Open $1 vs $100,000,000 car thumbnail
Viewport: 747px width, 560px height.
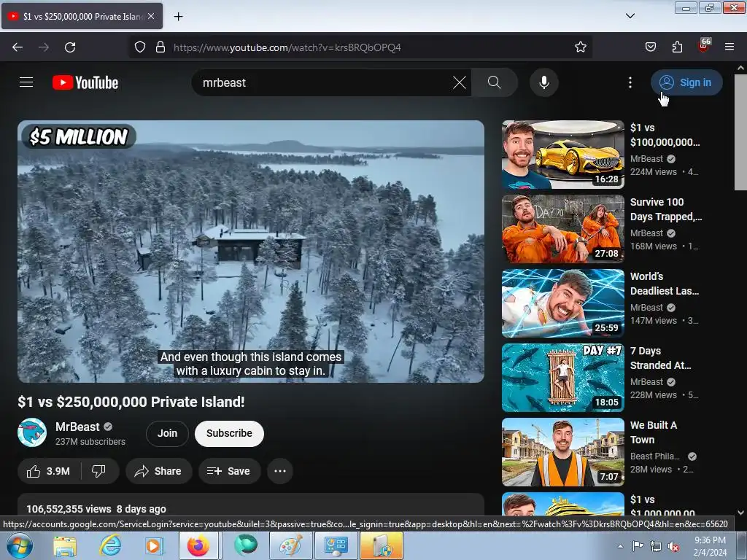click(x=563, y=155)
